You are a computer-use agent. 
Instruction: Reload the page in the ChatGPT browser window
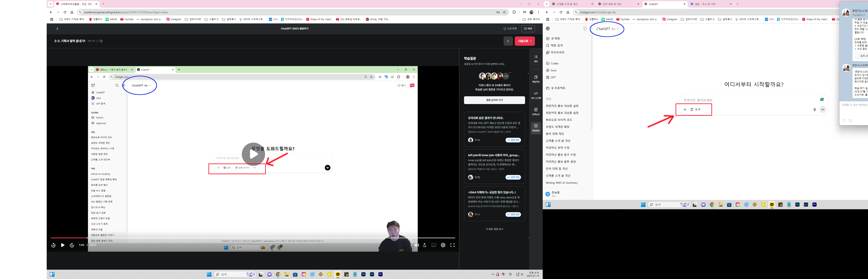561,12
